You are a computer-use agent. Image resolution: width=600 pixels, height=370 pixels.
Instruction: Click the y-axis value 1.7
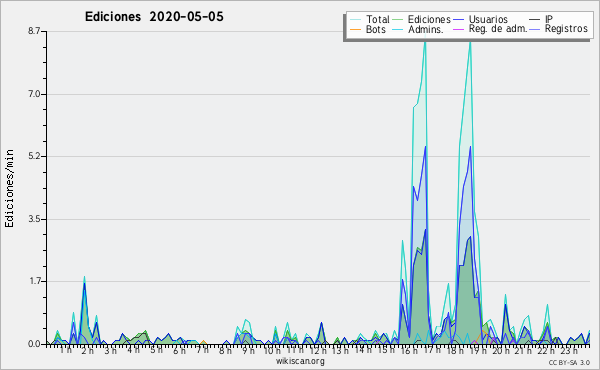pos(34,282)
